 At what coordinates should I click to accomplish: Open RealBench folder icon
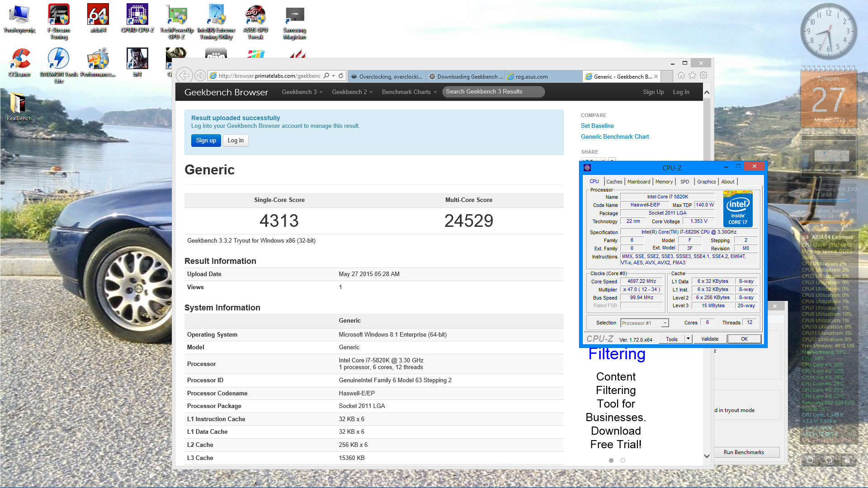[19, 107]
